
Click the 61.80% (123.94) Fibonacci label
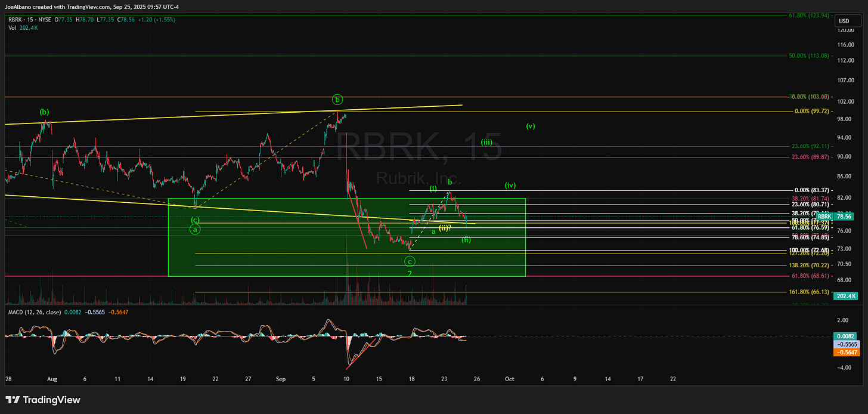pyautogui.click(x=809, y=15)
